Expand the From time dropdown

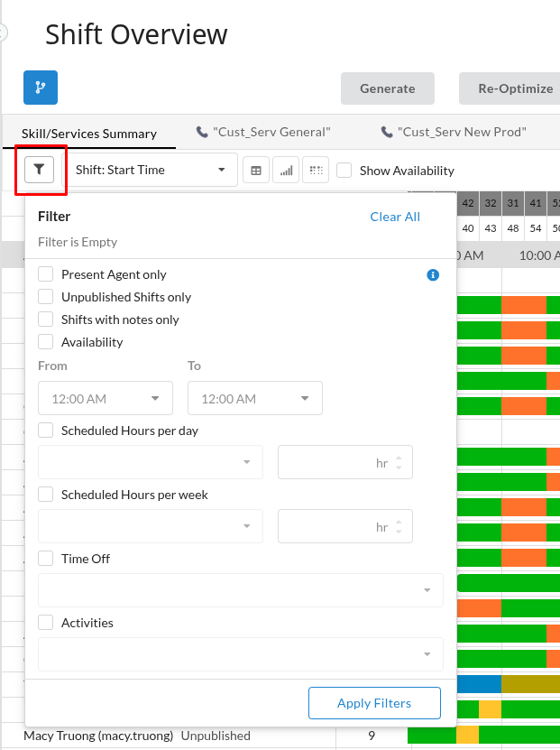[x=105, y=398]
